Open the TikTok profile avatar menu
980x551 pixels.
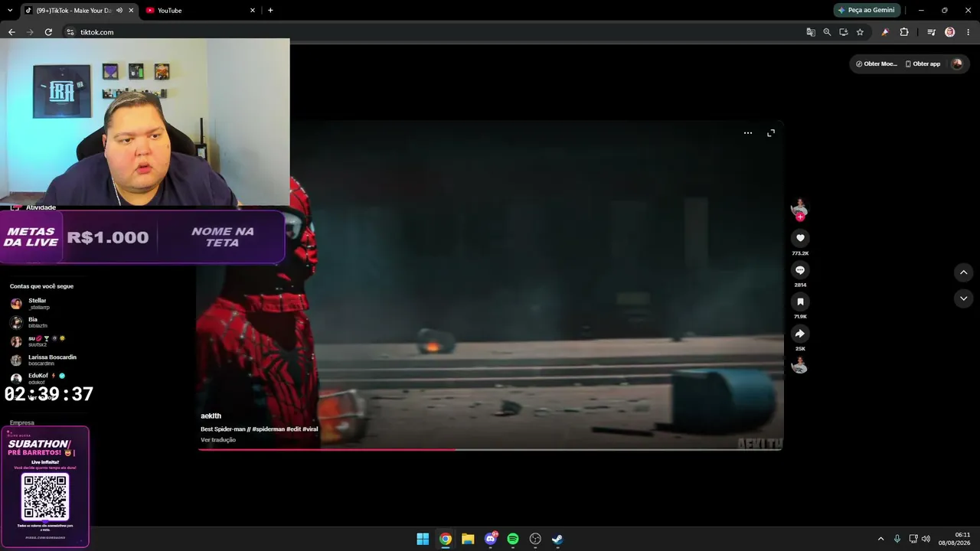[956, 64]
